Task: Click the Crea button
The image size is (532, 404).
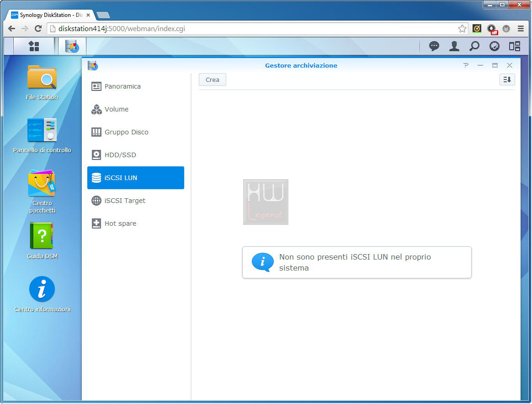Action: click(x=213, y=80)
